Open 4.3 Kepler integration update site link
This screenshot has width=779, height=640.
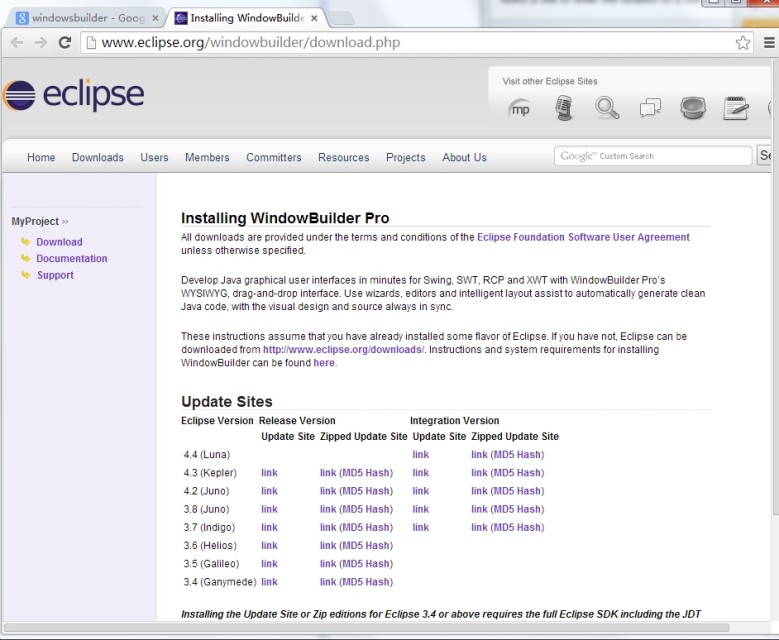click(421, 473)
